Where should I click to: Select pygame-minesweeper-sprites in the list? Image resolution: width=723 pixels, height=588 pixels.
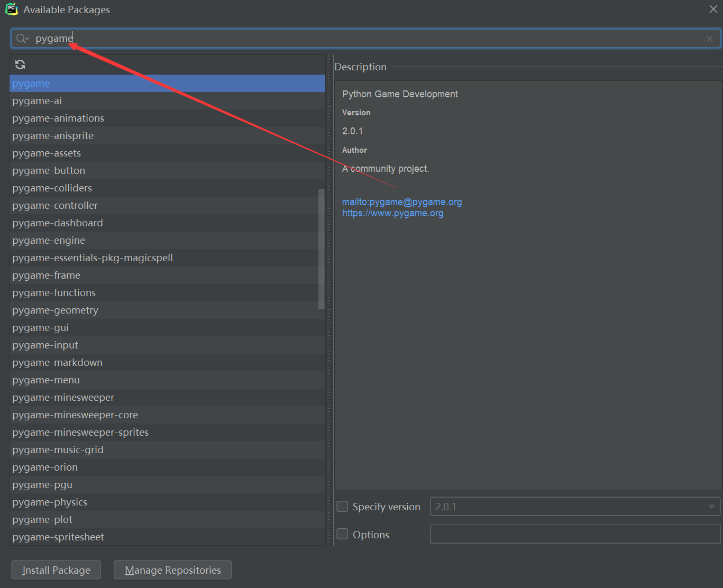(x=167, y=432)
